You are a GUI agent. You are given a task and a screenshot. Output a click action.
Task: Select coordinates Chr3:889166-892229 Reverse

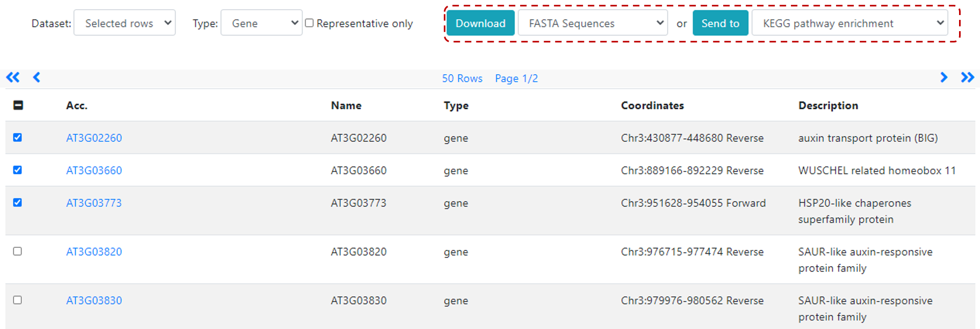tap(692, 170)
